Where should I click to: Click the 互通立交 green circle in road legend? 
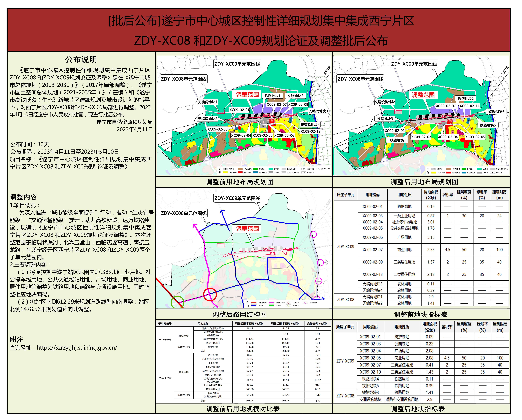[288, 306]
